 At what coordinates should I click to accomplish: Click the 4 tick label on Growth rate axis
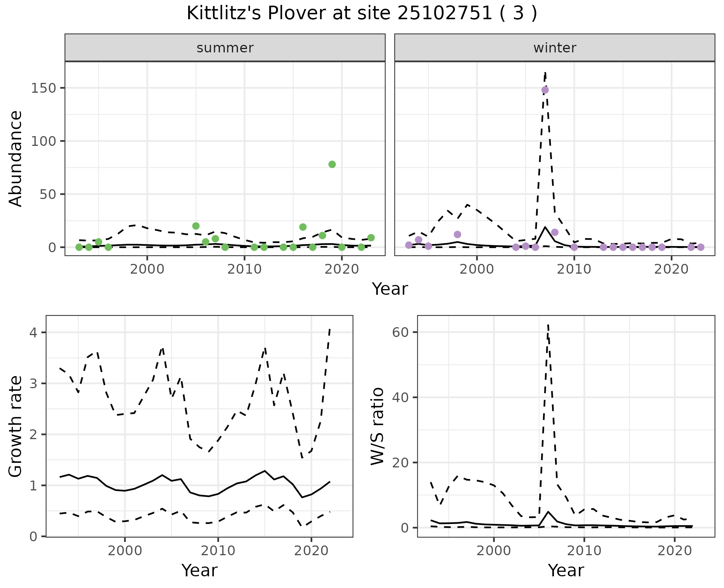pos(33,332)
